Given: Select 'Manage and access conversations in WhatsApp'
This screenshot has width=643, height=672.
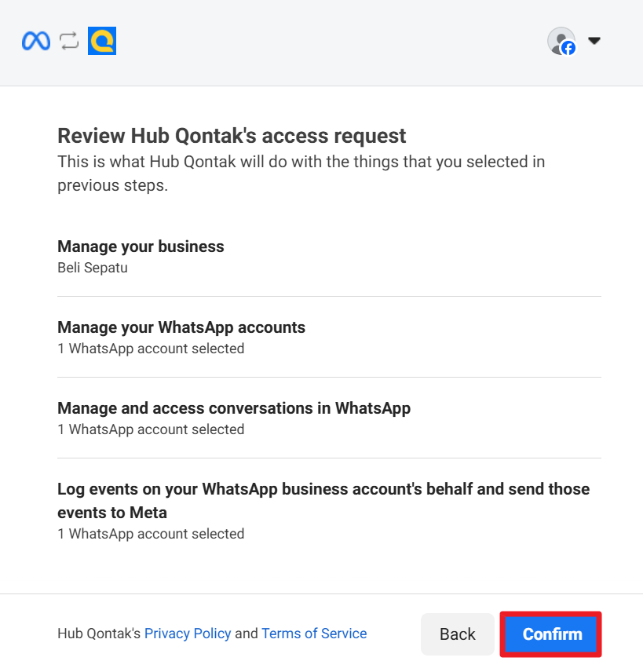Looking at the screenshot, I should coord(234,408).
